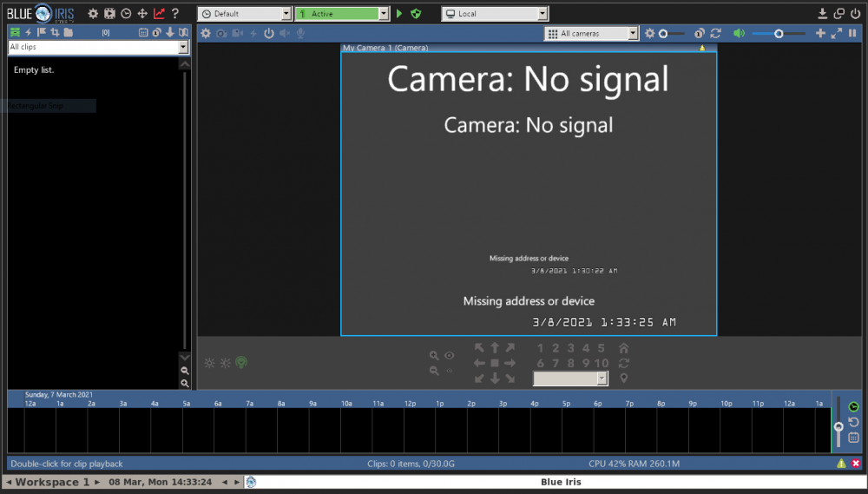Toggle the green shield armed icon
Screen dimensions: 868x494
click(x=416, y=14)
